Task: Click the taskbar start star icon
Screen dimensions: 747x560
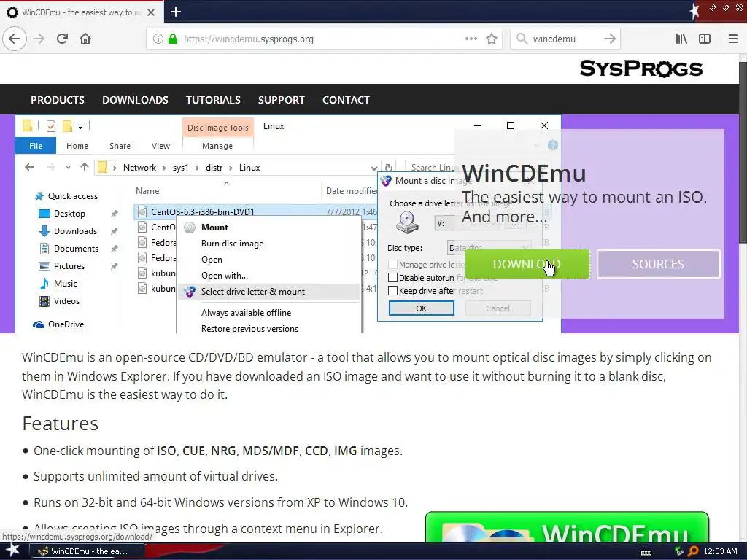Action: tap(13, 551)
